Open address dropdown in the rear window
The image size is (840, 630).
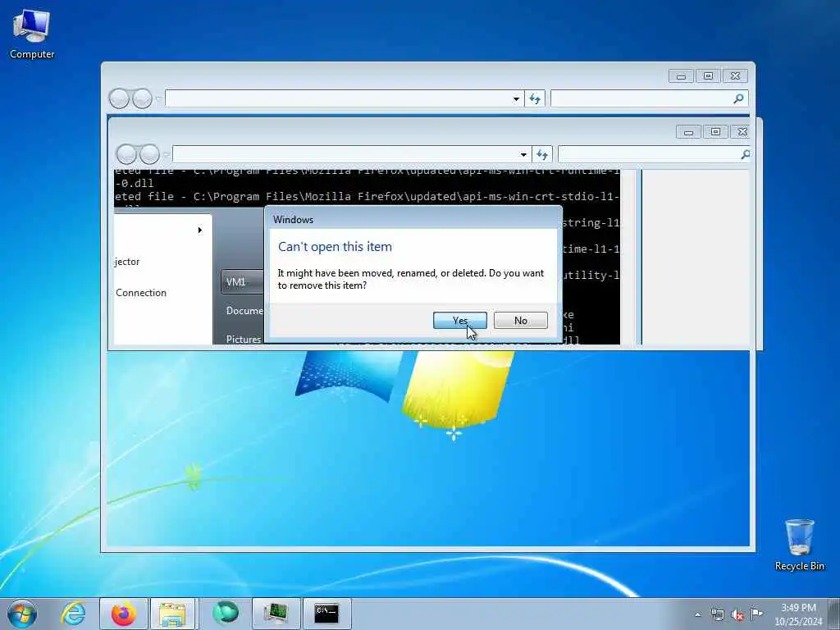pos(516,98)
